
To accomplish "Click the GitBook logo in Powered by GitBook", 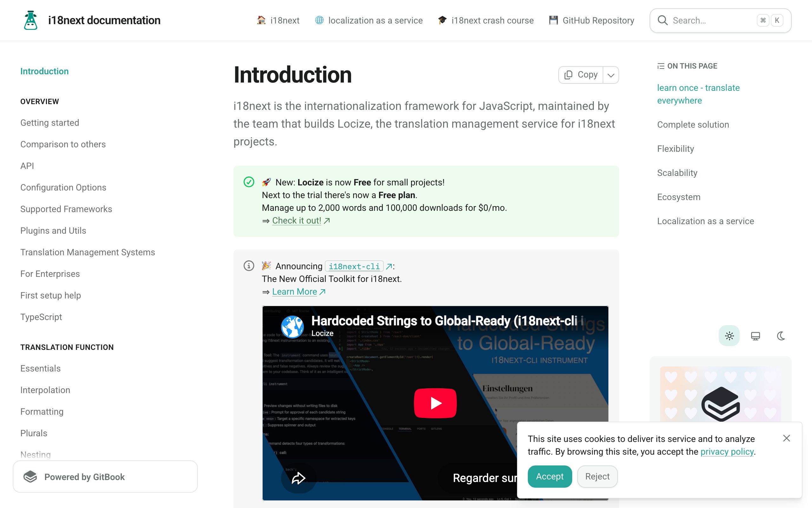I will [x=30, y=477].
